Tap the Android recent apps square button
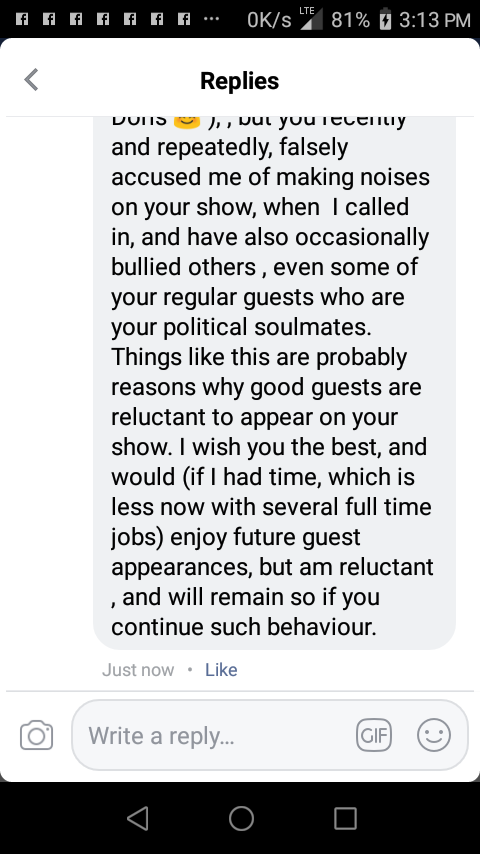Image resolution: width=480 pixels, height=854 pixels. pos(345,818)
